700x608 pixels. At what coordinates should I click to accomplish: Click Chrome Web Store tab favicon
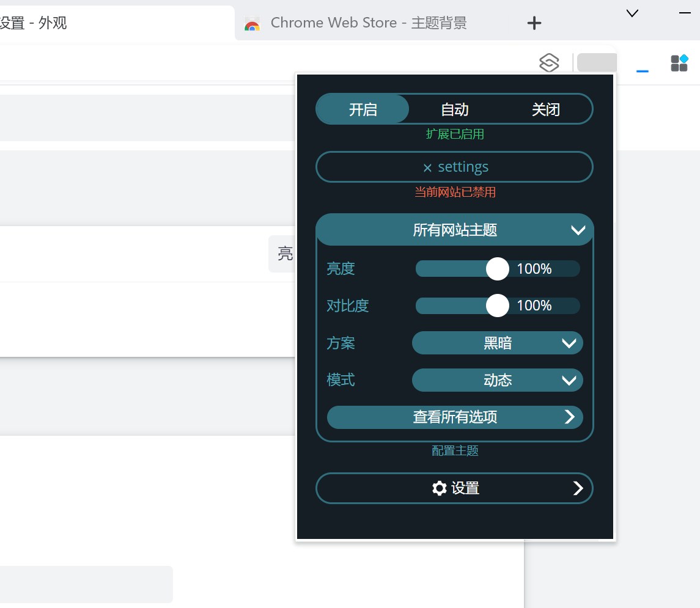[252, 24]
